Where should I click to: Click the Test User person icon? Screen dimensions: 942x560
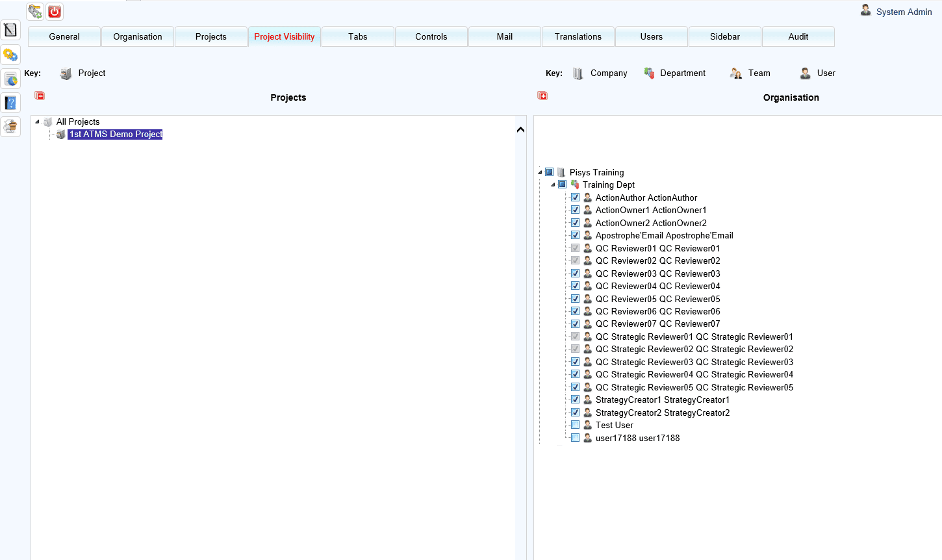click(587, 425)
